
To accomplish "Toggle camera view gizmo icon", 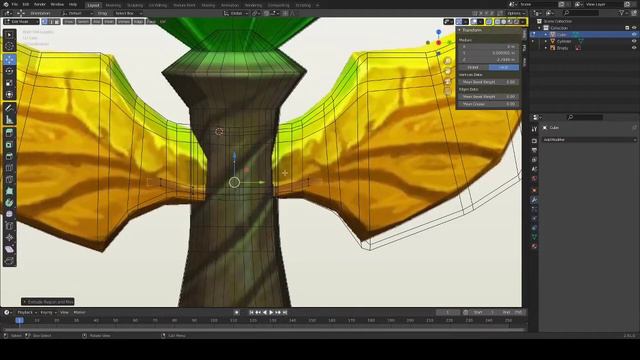I will click(x=448, y=82).
